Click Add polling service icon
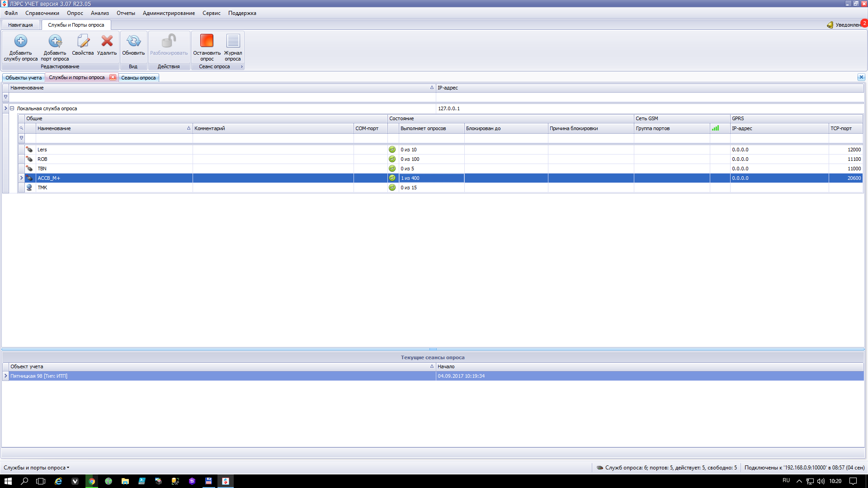This screenshot has height=488, width=868. (21, 41)
